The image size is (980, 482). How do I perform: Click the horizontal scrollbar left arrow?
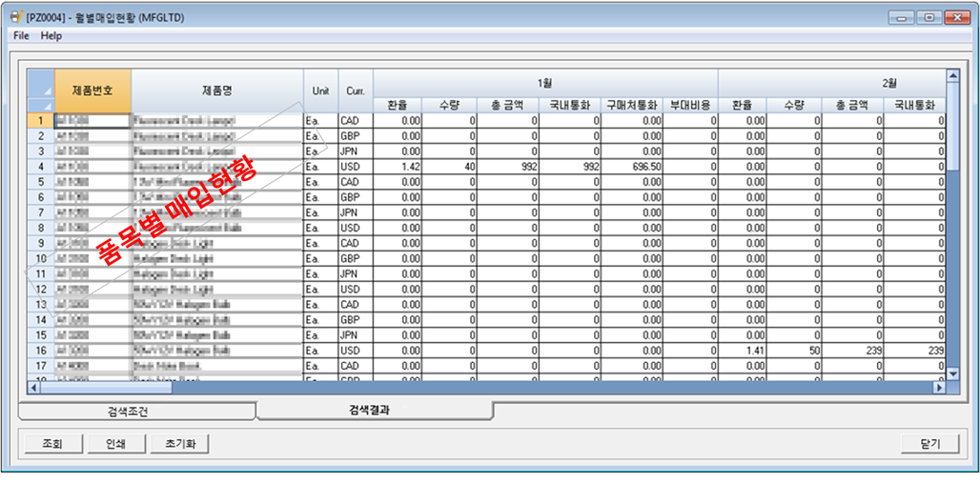coord(35,388)
